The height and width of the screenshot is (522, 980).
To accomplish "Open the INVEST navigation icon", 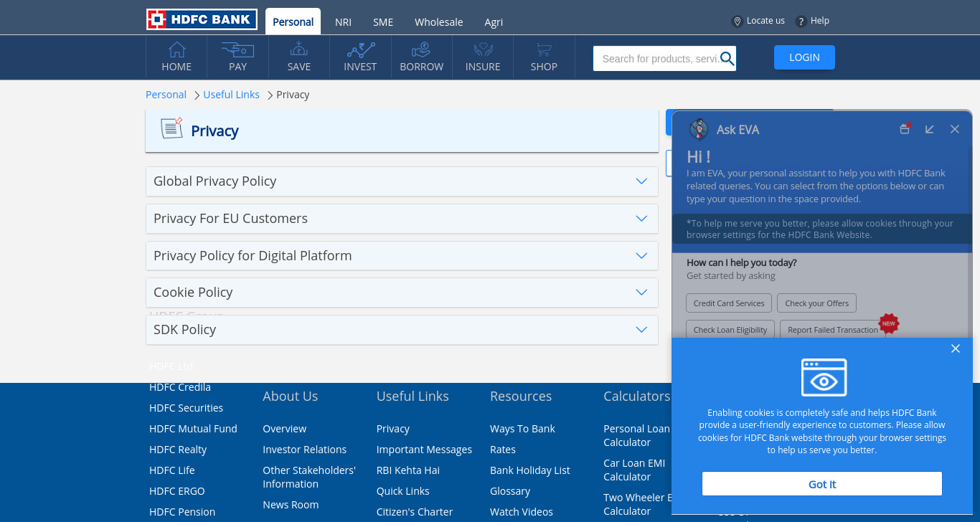I will coord(360,49).
